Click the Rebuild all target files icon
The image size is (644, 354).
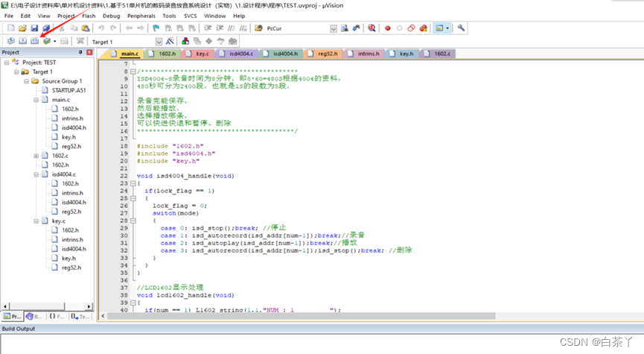[35, 41]
